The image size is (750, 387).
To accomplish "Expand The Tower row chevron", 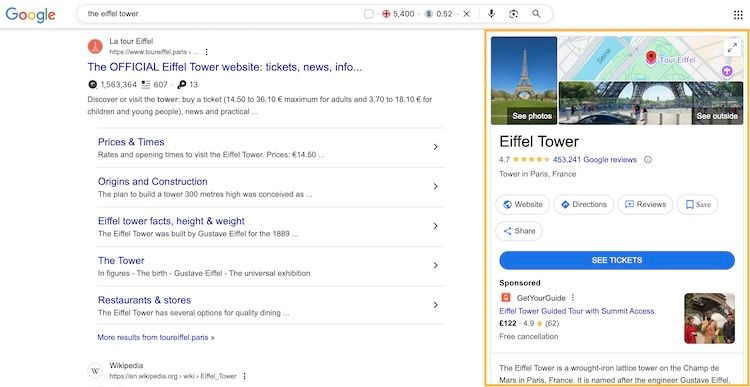I will tap(435, 265).
